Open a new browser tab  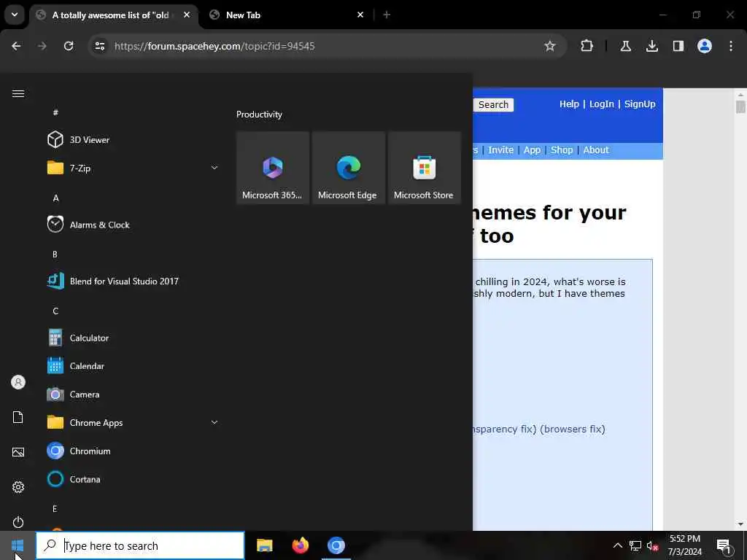[x=387, y=15]
